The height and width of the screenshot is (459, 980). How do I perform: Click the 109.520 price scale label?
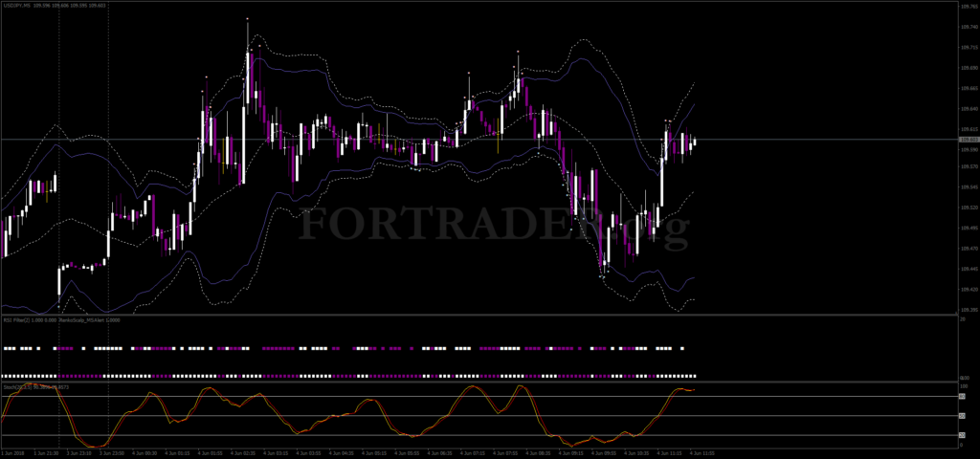(969, 208)
